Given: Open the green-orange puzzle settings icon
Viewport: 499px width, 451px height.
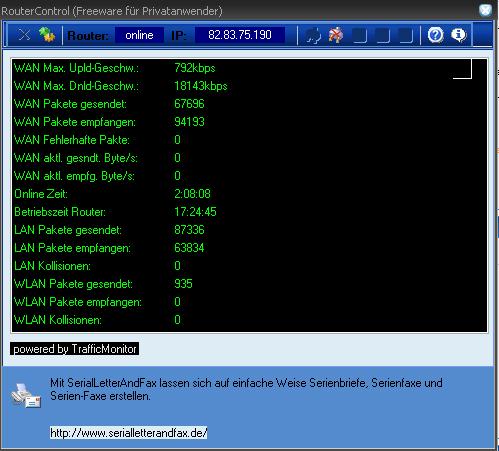Looking at the screenshot, I should coord(47,34).
